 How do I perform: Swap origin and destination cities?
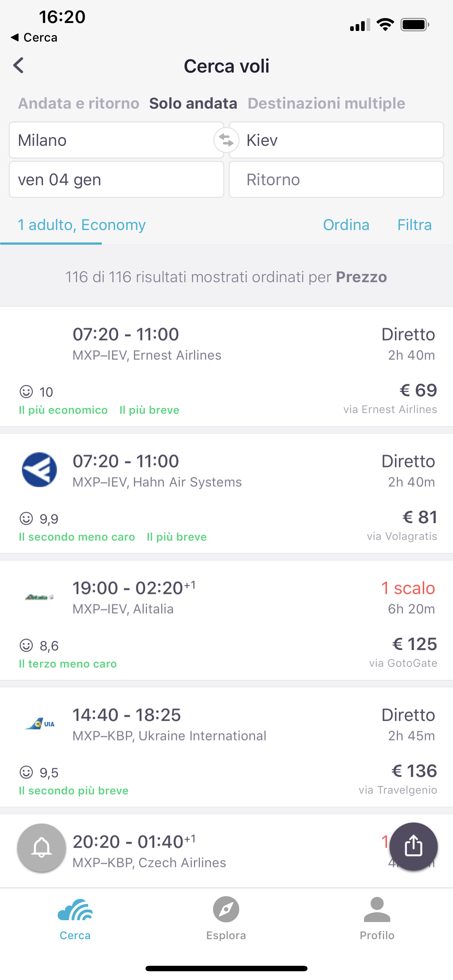point(226,140)
